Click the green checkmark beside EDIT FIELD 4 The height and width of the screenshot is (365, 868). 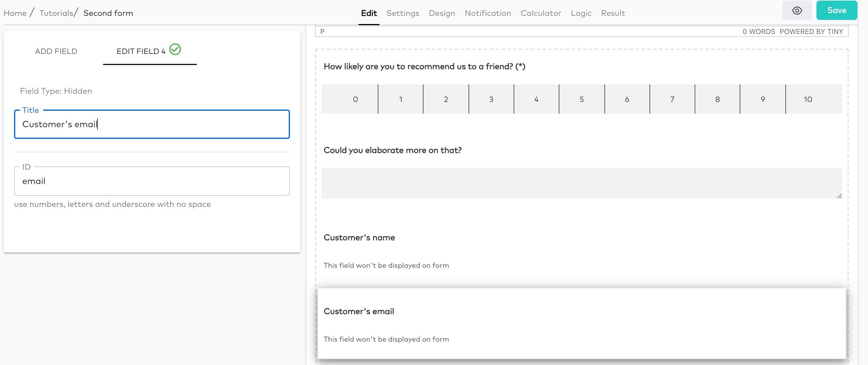click(x=175, y=50)
